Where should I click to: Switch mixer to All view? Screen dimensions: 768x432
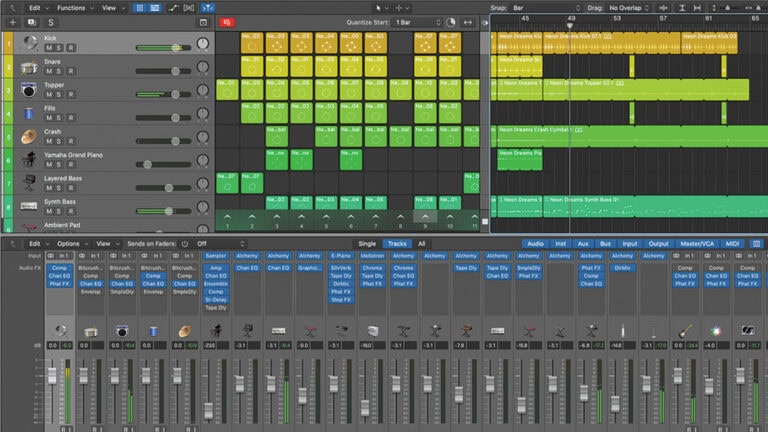tap(421, 243)
